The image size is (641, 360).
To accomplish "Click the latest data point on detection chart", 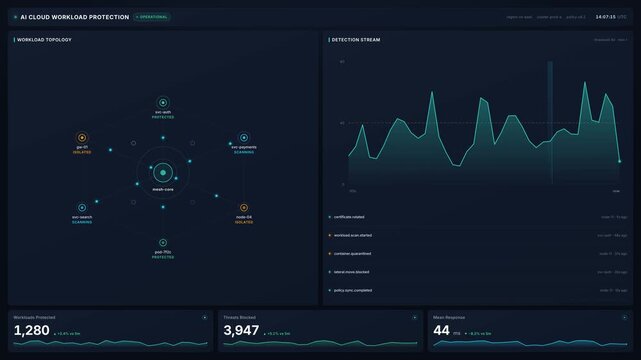I will point(620,161).
